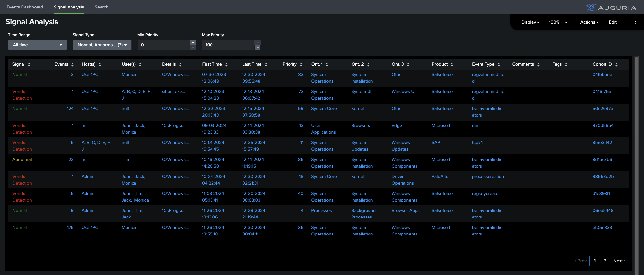
Task: Open cohort ID d1e393f1
Action: tap(601, 194)
